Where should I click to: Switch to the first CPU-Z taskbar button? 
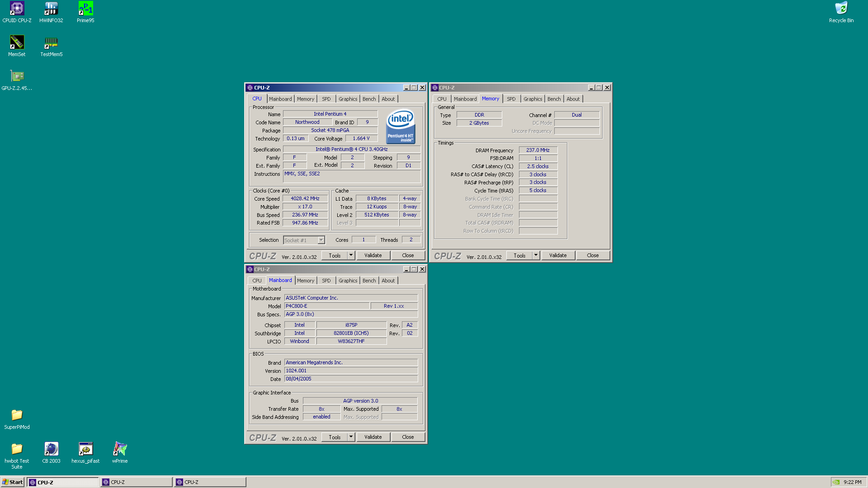[x=62, y=482]
